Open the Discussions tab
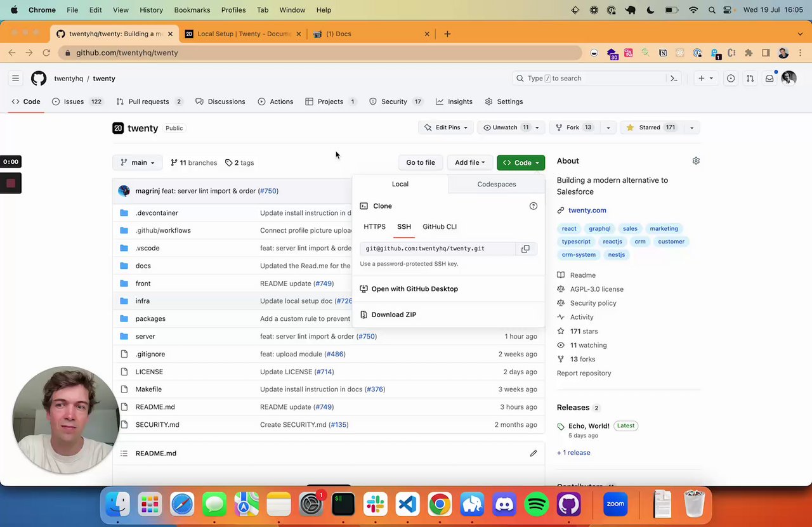This screenshot has width=812, height=527. pyautogui.click(x=220, y=101)
